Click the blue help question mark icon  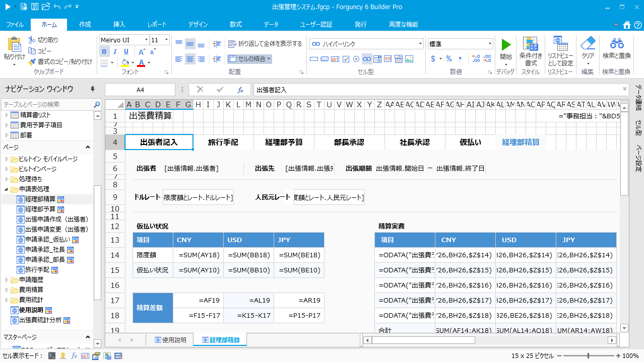click(637, 24)
